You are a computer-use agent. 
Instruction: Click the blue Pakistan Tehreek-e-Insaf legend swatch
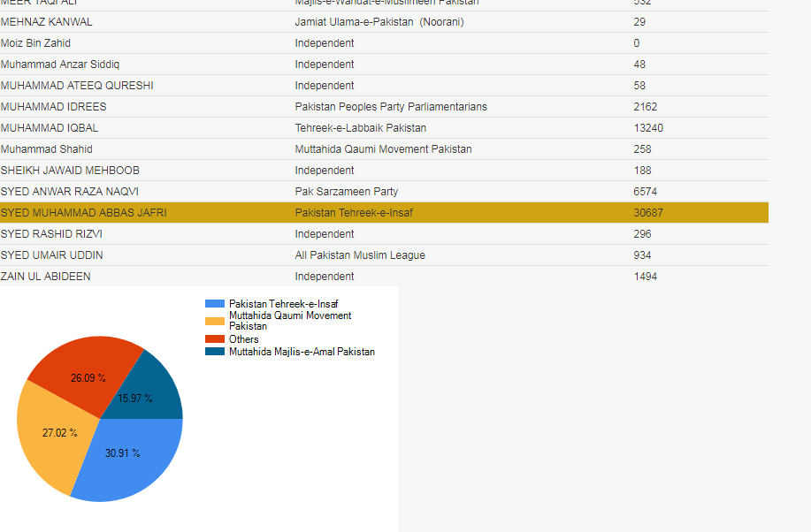pos(215,304)
